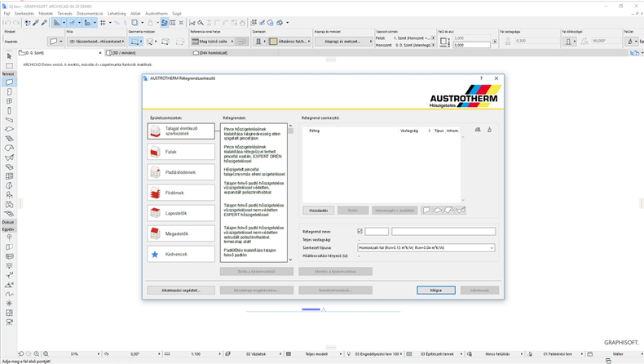644x364 pixels.
Task: Select the Lapostetők category button
Action: pyautogui.click(x=181, y=213)
